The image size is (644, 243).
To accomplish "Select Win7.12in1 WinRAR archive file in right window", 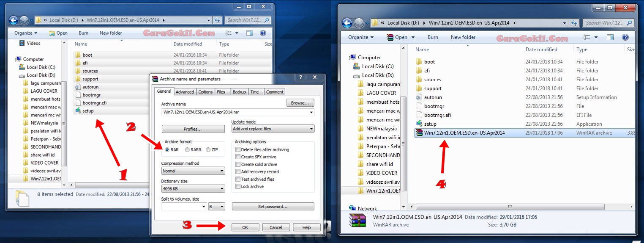I will (464, 133).
